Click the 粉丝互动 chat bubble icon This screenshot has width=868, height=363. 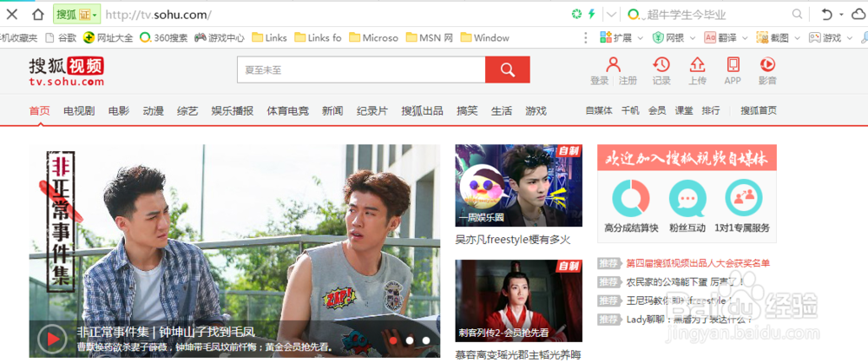tap(687, 198)
